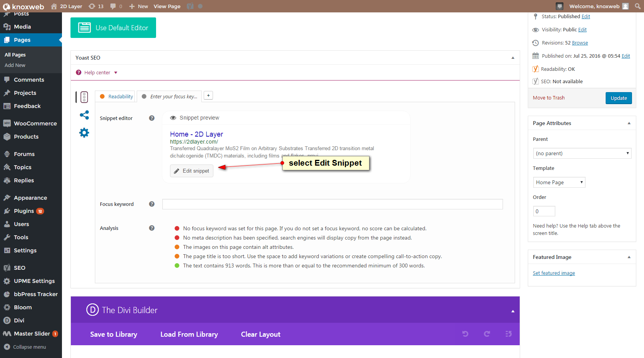The image size is (644, 358).
Task: Open the updates counter showing 13
Action: pos(96,6)
